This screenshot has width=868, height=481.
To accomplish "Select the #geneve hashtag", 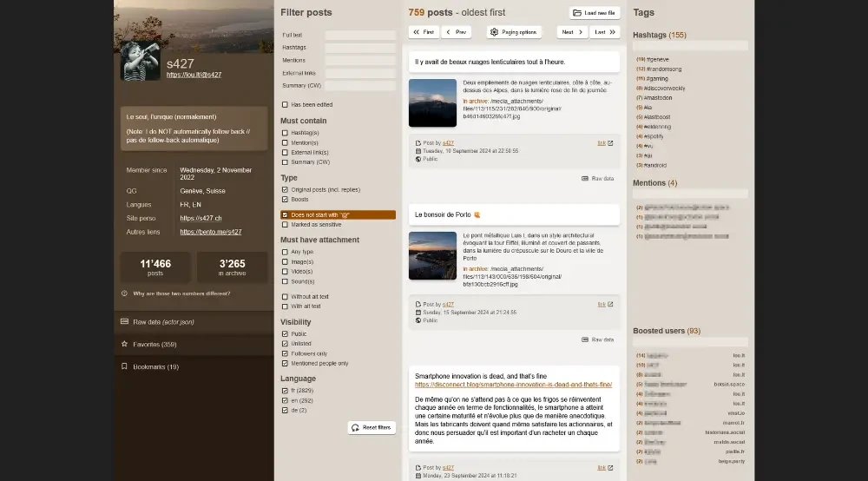I will pyautogui.click(x=658, y=59).
